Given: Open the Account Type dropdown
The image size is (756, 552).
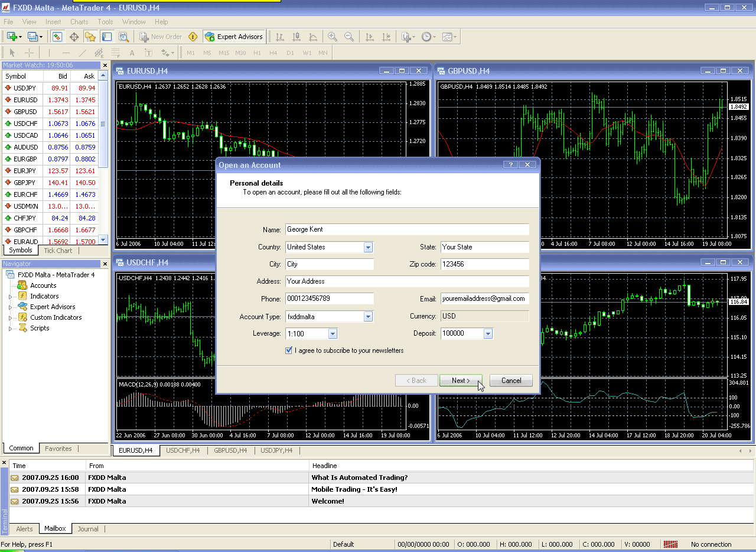Looking at the screenshot, I should click(368, 317).
